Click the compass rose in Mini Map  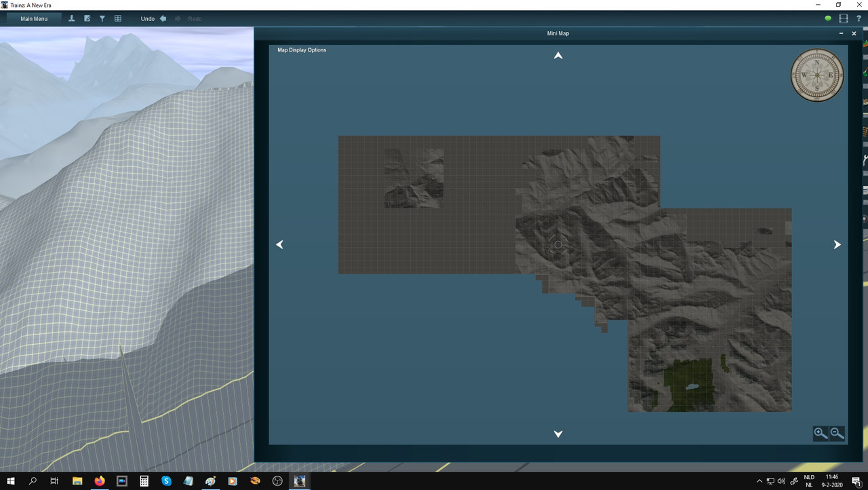[817, 75]
